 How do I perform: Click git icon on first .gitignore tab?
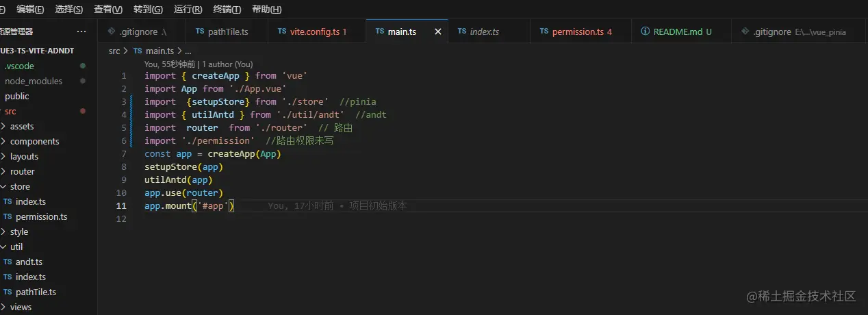112,32
